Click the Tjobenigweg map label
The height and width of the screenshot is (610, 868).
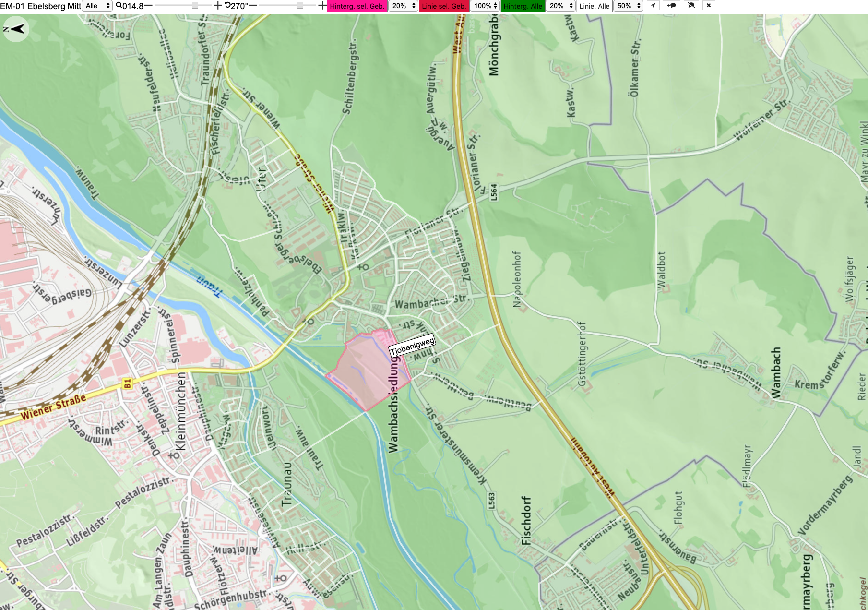click(413, 346)
